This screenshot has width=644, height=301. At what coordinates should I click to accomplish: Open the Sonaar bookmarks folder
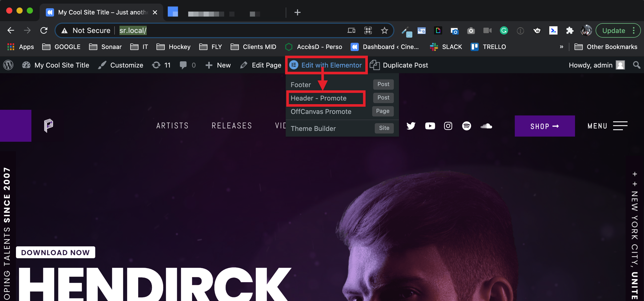105,47
